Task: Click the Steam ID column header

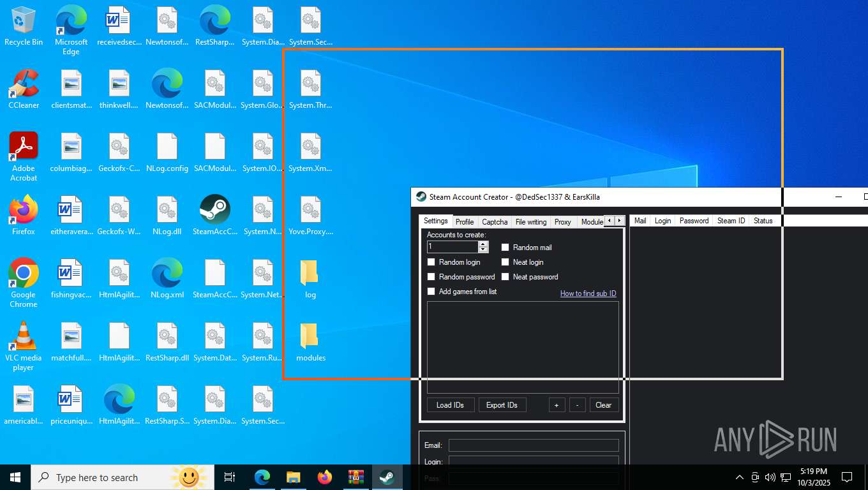Action: [731, 221]
